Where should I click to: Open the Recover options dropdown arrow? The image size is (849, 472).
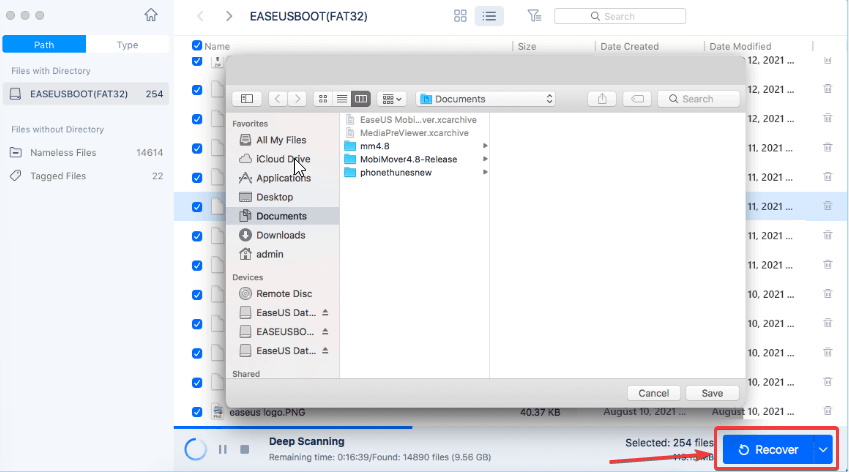coord(823,449)
